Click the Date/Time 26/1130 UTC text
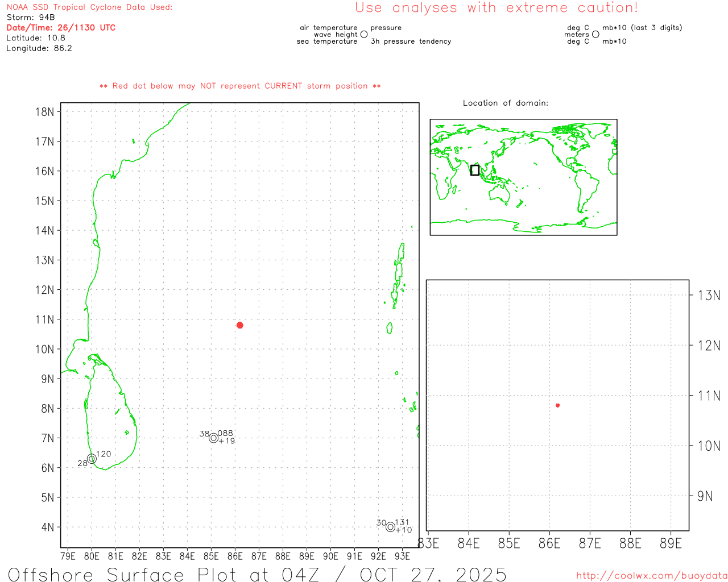728x582 pixels. tap(61, 28)
